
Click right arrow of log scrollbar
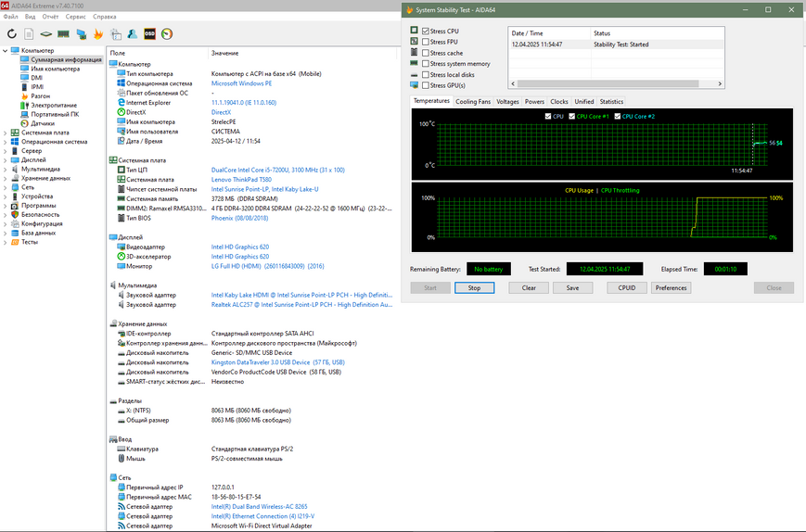[x=720, y=83]
